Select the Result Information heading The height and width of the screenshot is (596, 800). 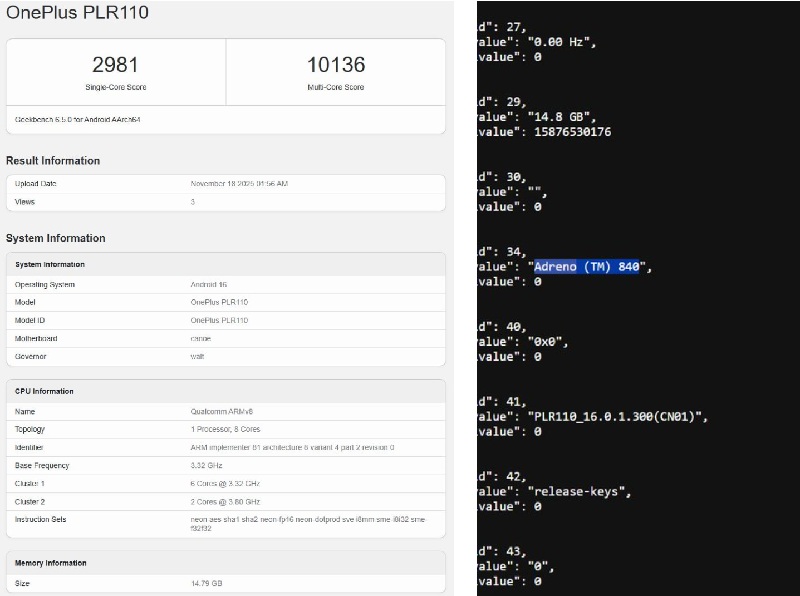(53, 160)
